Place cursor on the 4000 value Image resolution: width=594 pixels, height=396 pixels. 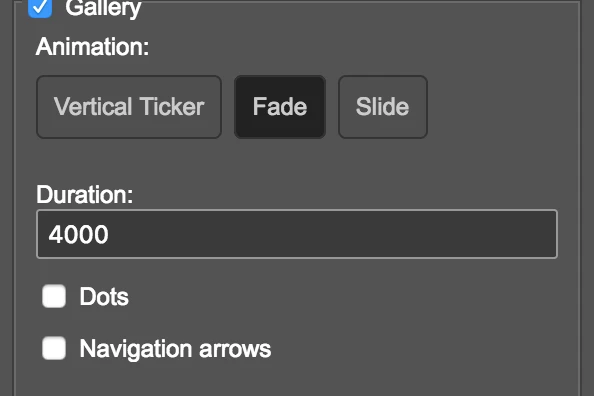coord(78,234)
